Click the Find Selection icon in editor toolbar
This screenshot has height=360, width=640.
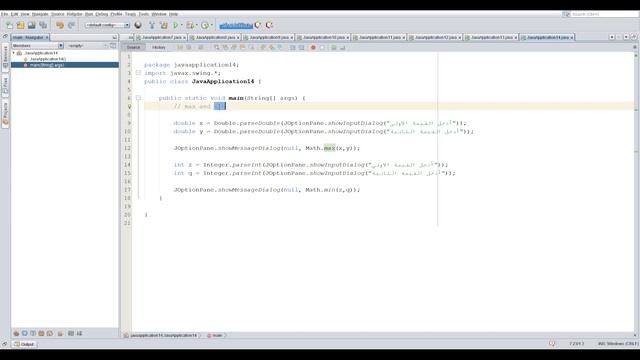coord(217,48)
